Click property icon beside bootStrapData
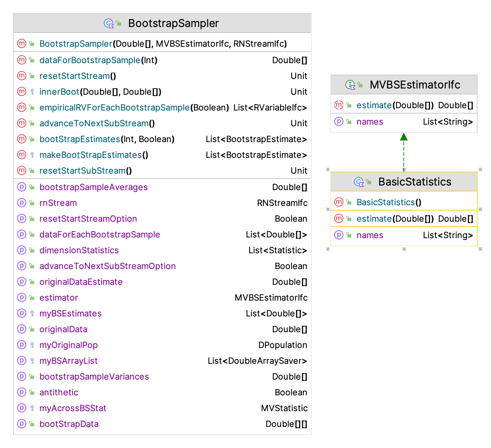 22,424
